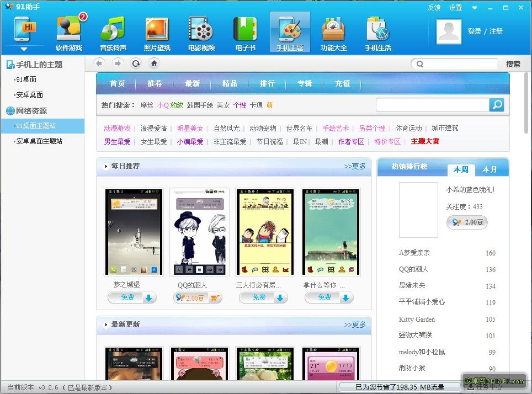Click the 动漫游戏 category link
This screenshot has width=532, height=394.
pos(117,128)
